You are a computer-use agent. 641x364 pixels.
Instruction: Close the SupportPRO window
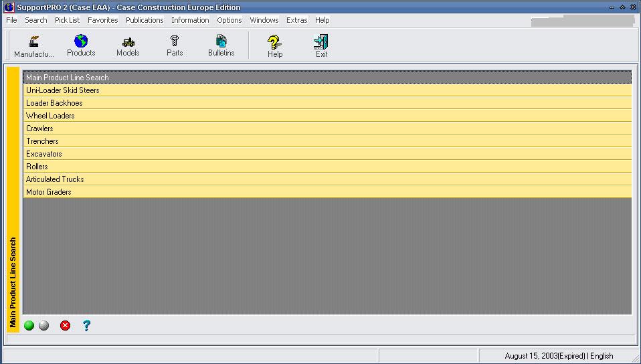pyautogui.click(x=633, y=7)
